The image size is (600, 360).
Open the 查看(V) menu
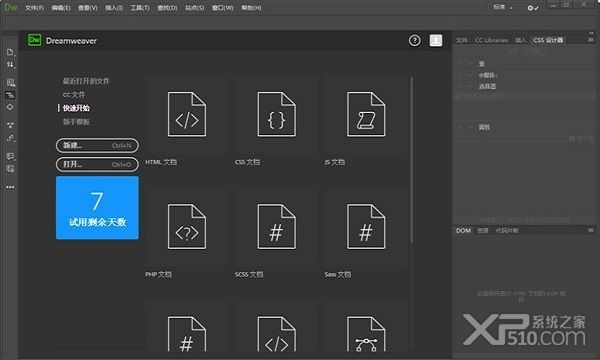point(88,8)
